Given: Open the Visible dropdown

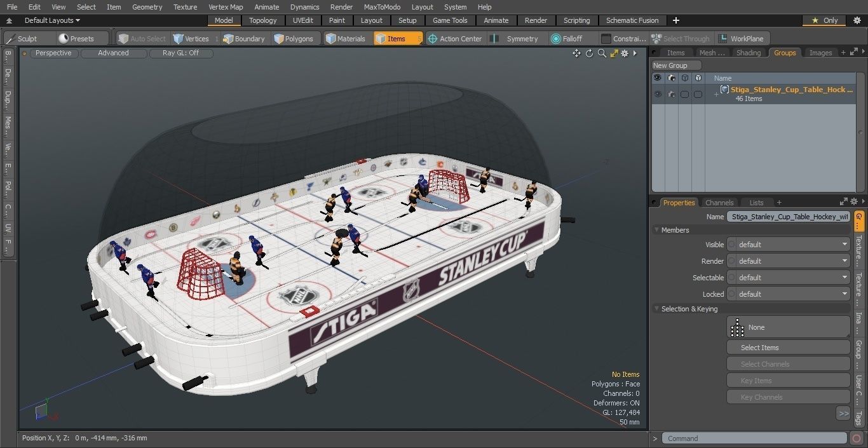Looking at the screenshot, I should point(788,245).
